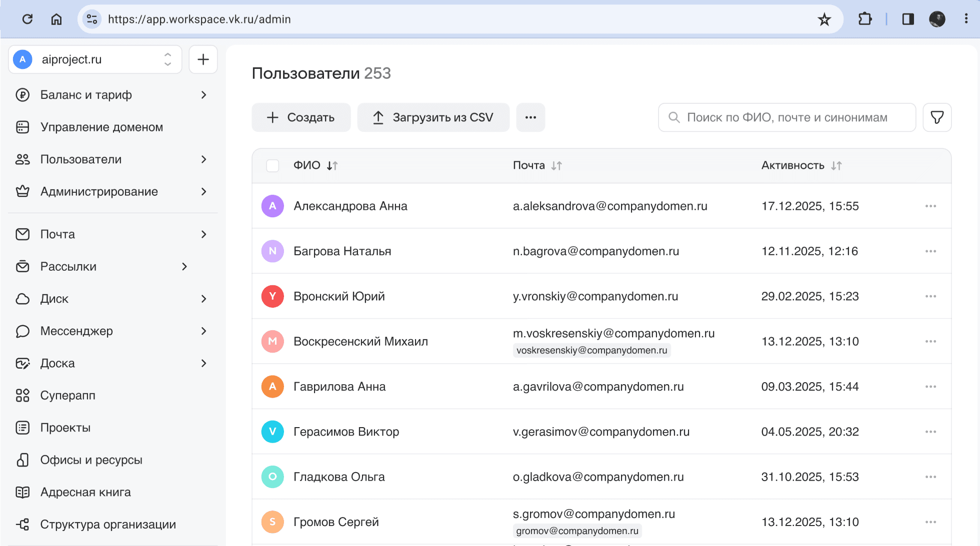Click alias voskresenskiy@companydomen.ru tag

pyautogui.click(x=592, y=350)
